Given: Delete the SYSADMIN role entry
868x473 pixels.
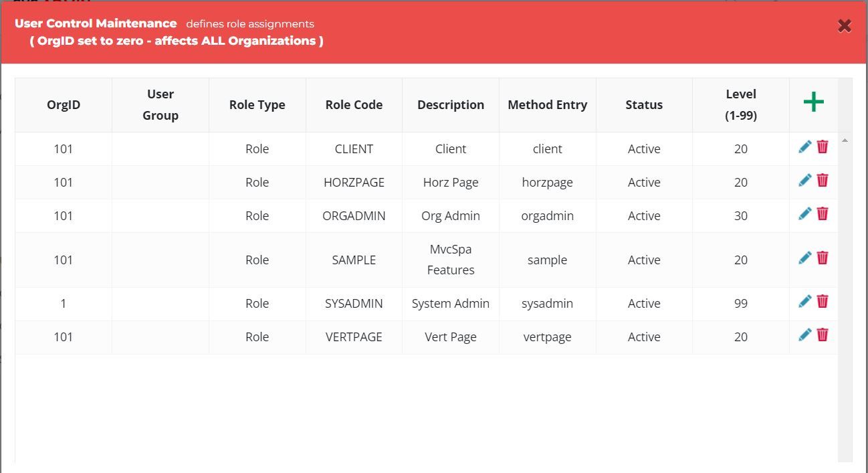Looking at the screenshot, I should point(823,301).
